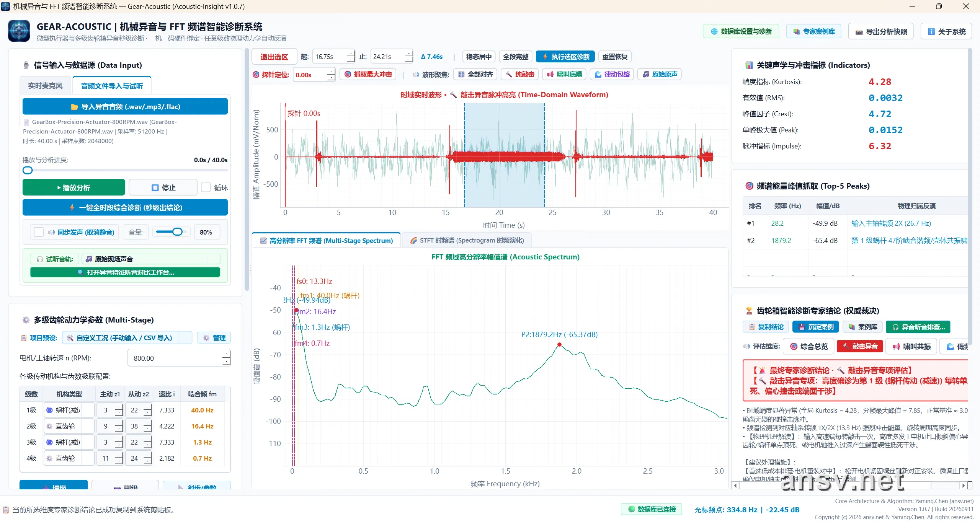980x523 pixels.
Task: Open the 关于系统 info dialog
Action: [x=947, y=31]
